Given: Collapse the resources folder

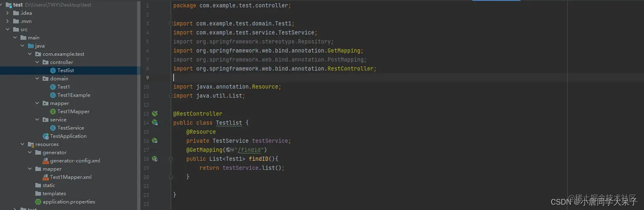Looking at the screenshot, I should pos(23,144).
